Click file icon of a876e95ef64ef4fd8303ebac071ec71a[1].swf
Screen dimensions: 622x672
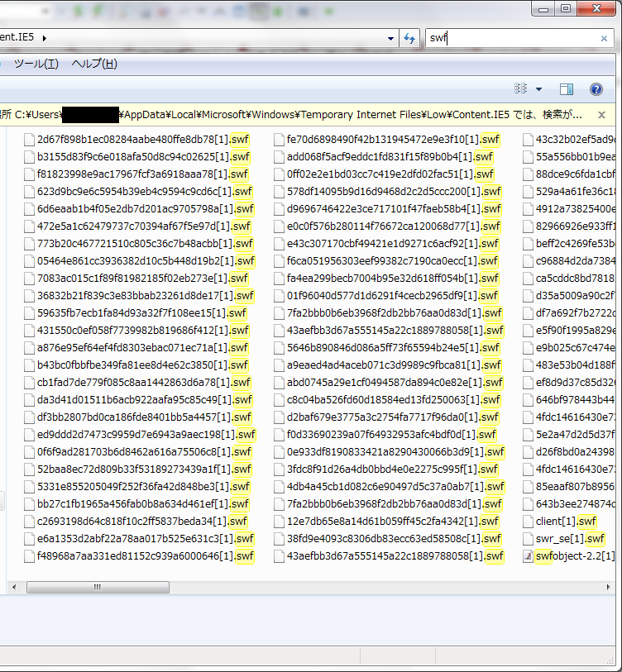[x=29, y=348]
